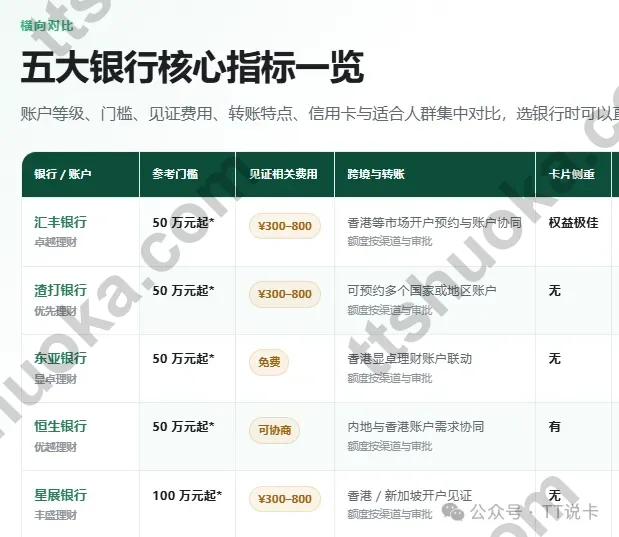Open the 渣打银行 bank name
Image resolution: width=619 pixels, height=537 pixels.
coord(60,290)
